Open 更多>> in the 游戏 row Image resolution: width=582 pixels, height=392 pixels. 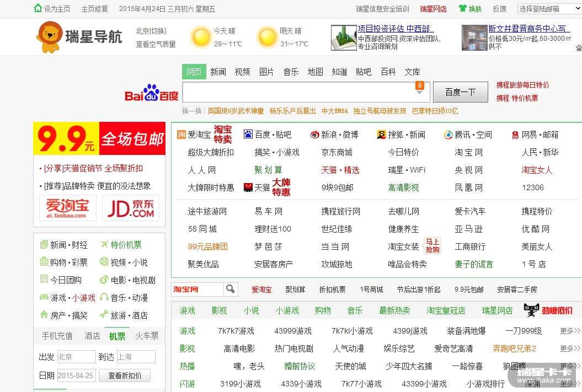570,331
